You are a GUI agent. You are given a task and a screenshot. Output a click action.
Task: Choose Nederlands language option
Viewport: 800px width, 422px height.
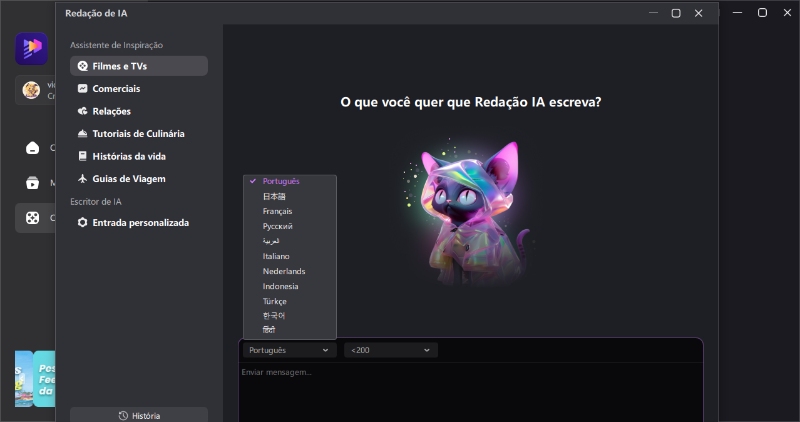[x=284, y=272]
